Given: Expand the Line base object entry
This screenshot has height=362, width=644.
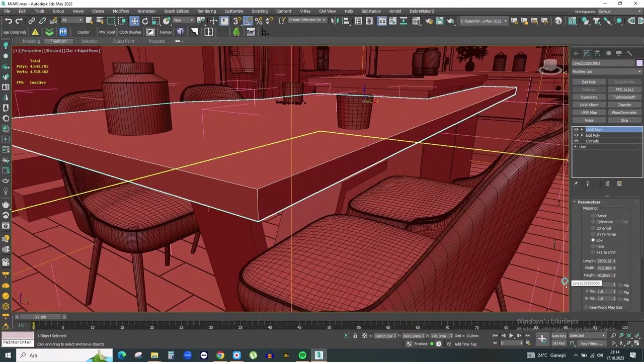Looking at the screenshot, I should [x=576, y=147].
